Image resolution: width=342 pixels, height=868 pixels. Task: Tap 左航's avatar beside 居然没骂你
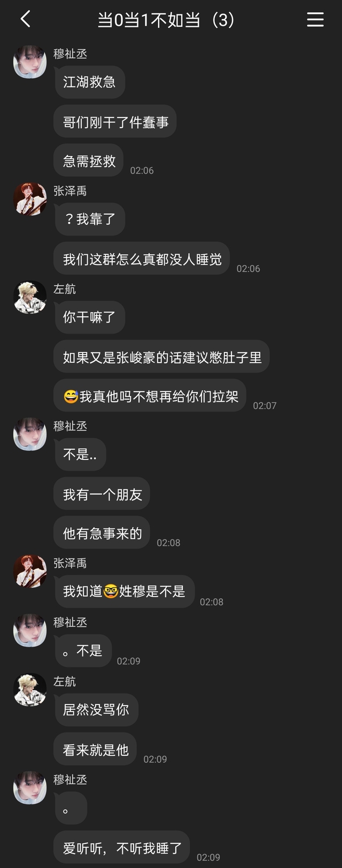[30, 689]
